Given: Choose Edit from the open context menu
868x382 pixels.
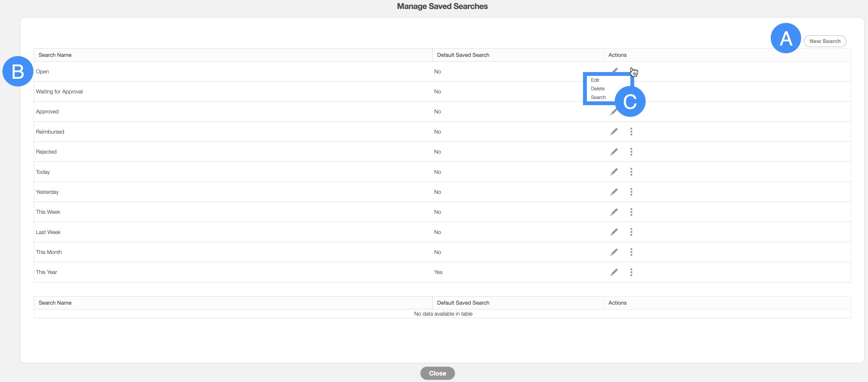Looking at the screenshot, I should 595,80.
